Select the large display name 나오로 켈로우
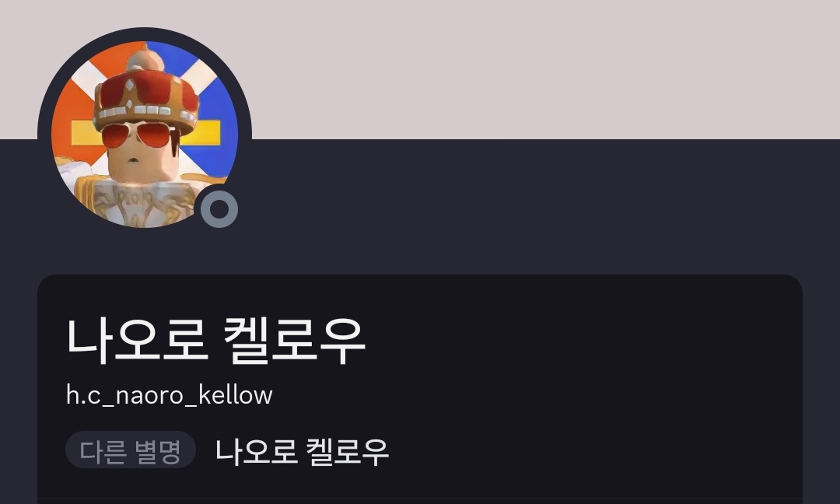 click(x=215, y=341)
